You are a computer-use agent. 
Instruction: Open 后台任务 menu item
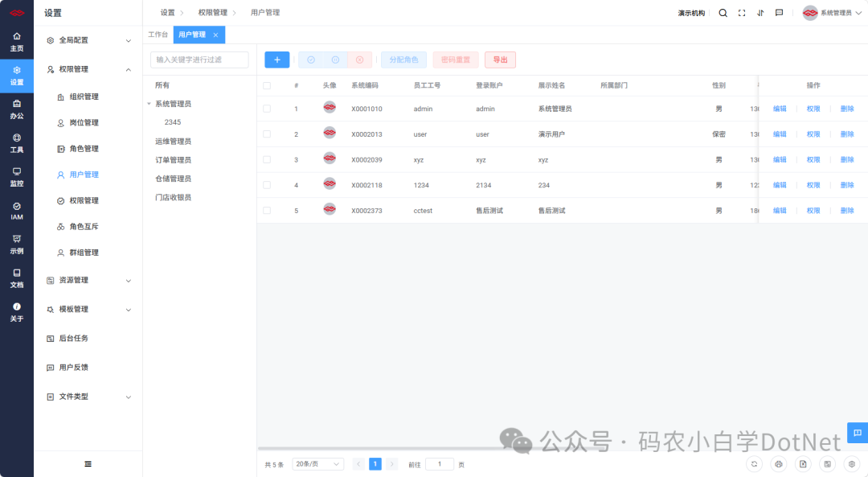pos(88,339)
